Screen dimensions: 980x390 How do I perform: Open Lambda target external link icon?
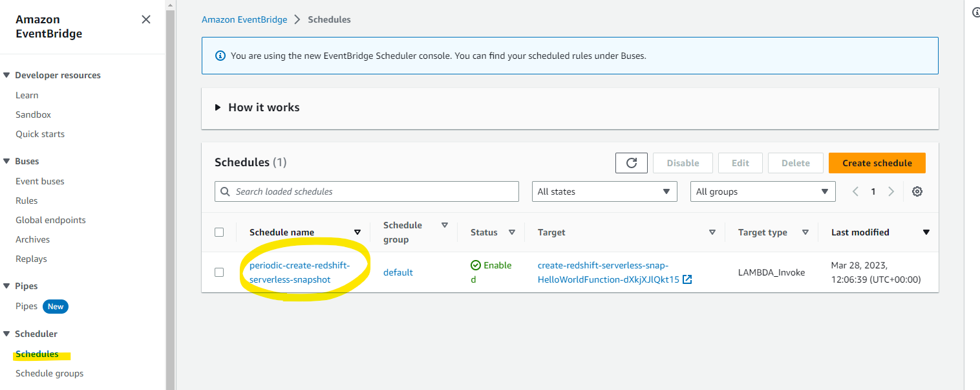687,279
